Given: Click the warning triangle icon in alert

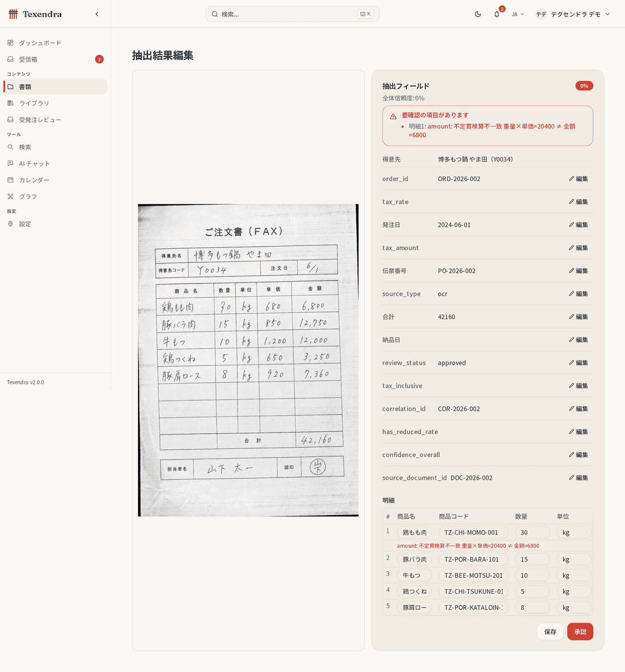Looking at the screenshot, I should (x=393, y=116).
